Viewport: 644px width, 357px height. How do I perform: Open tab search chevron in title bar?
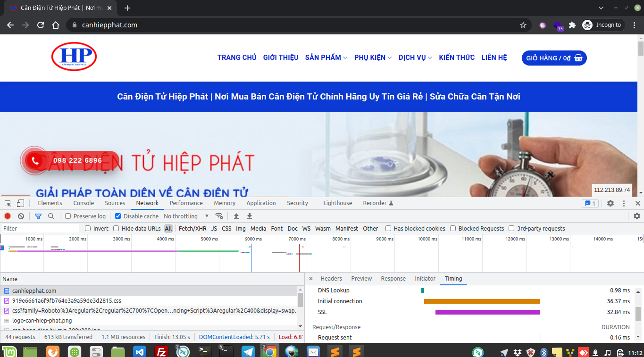[601, 8]
